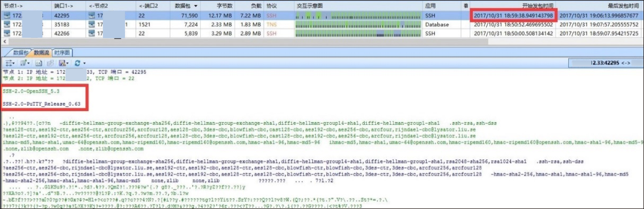Image resolution: width=644 pixels, height=209 pixels.
Task: Click the node icon of port 35183 row
Action: click(7, 24)
